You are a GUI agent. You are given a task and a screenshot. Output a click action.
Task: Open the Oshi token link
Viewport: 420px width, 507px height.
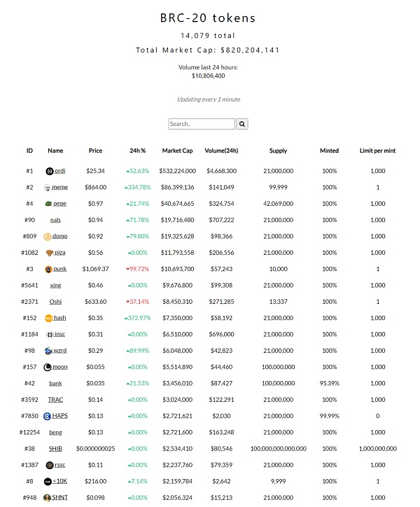[x=55, y=302]
